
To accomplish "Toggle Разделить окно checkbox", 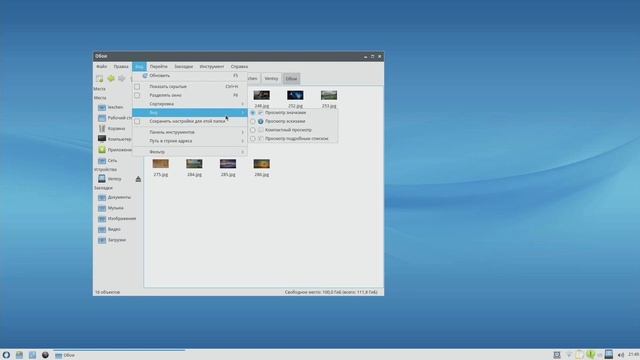I will pos(137,95).
